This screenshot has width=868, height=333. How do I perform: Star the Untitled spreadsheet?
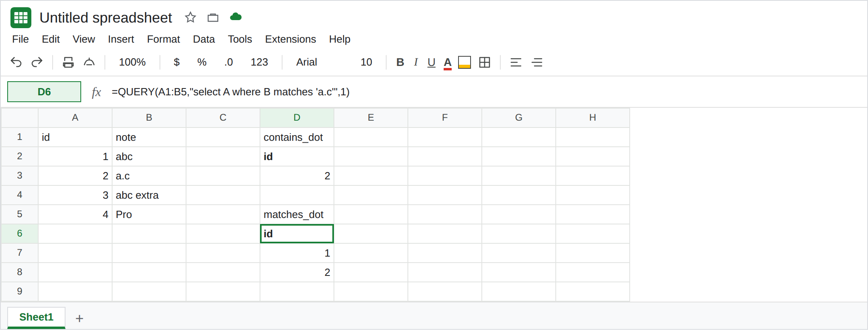(190, 17)
